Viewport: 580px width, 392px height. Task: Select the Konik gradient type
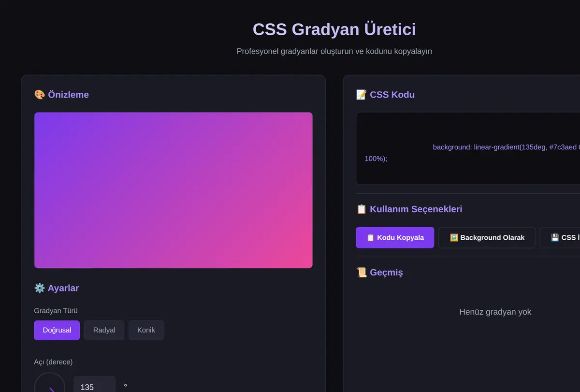click(146, 330)
